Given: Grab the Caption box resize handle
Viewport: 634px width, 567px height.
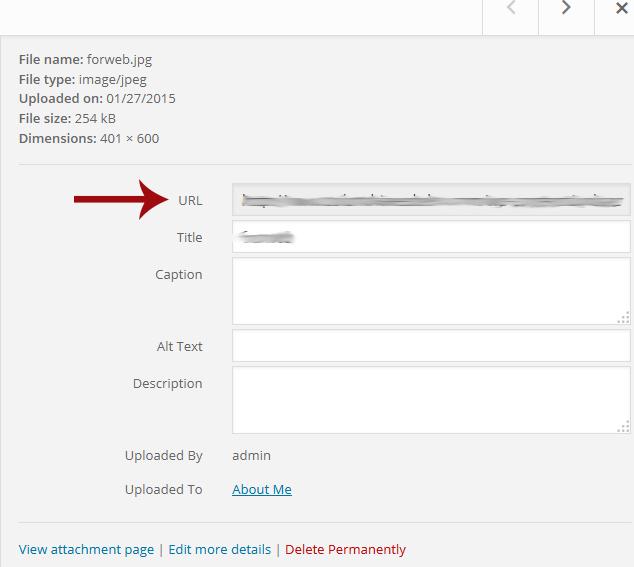Looking at the screenshot, I should click(623, 318).
